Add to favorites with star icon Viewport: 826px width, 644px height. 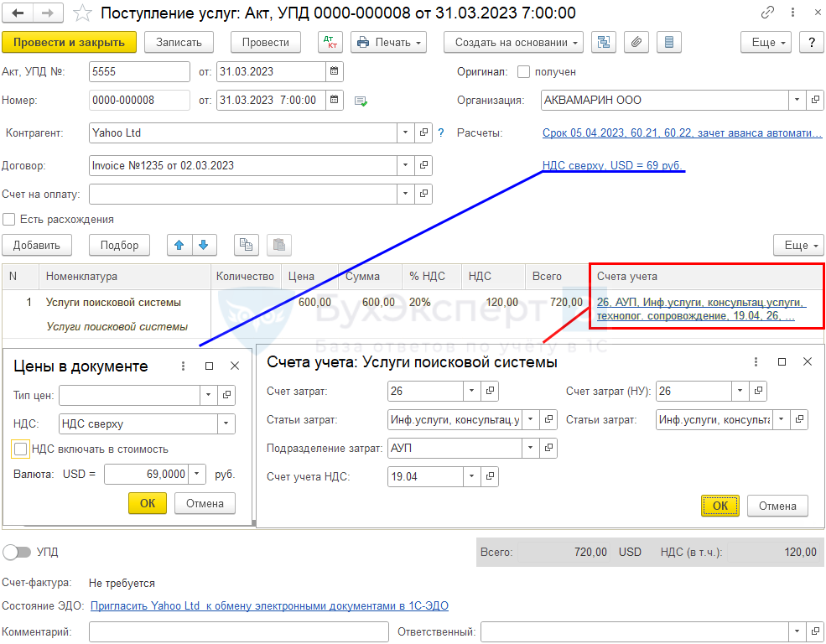(x=81, y=13)
